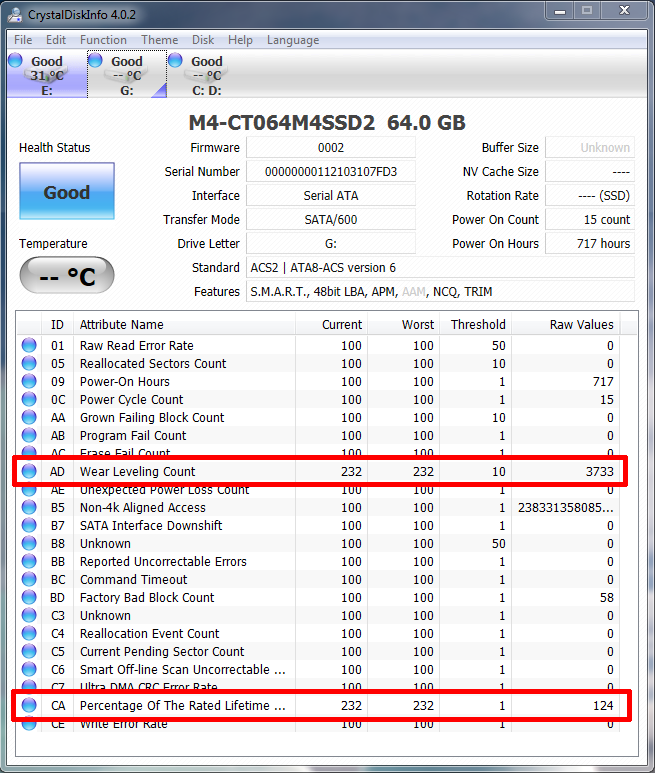Click the Transfer Mode field SATA/600
Image resolution: width=655 pixels, height=773 pixels.
tap(331, 219)
